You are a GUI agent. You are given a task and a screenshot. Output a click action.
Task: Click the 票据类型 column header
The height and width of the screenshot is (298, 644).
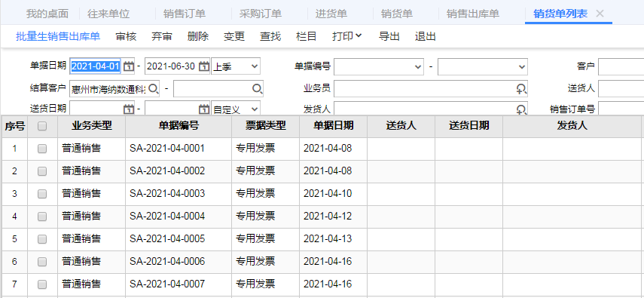(266, 126)
